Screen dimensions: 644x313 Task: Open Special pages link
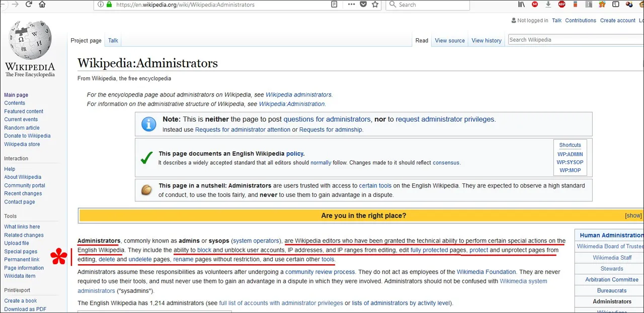pos(21,251)
